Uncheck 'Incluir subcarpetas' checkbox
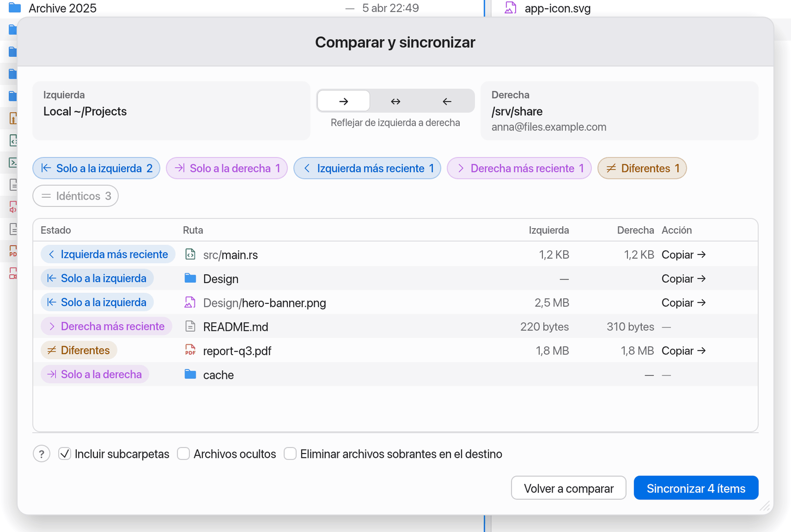The height and width of the screenshot is (532, 791). (65, 454)
